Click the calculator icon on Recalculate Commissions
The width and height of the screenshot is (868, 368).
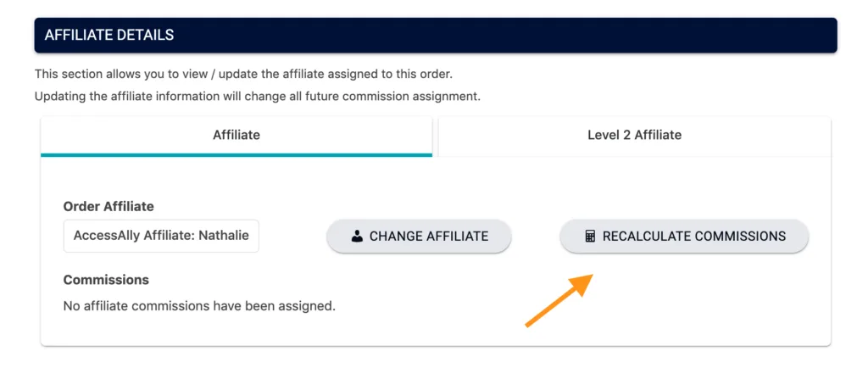point(590,237)
